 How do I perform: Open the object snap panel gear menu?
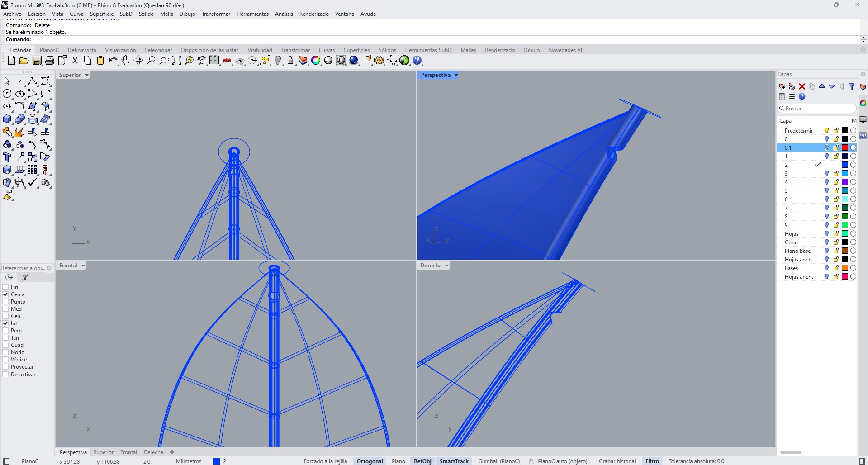49,268
